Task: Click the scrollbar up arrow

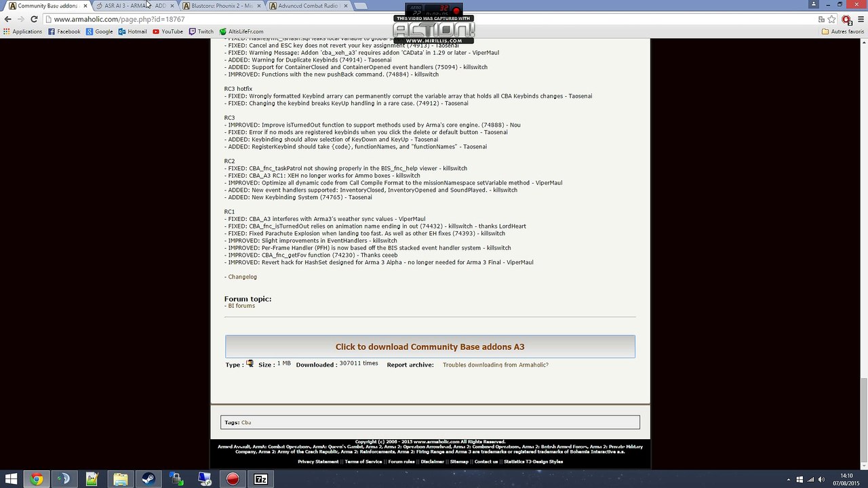Action: click(x=863, y=43)
